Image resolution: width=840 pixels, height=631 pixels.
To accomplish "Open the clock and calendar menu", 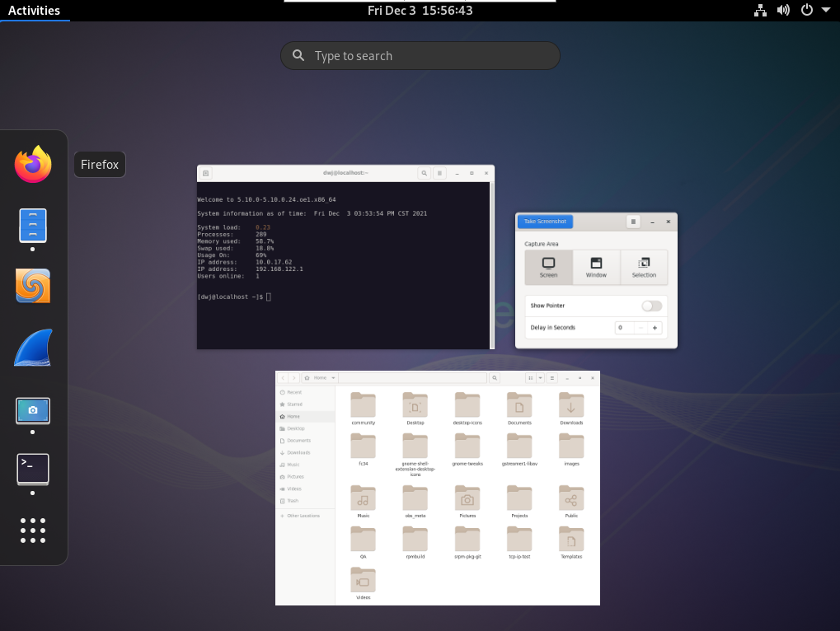I will tap(420, 11).
